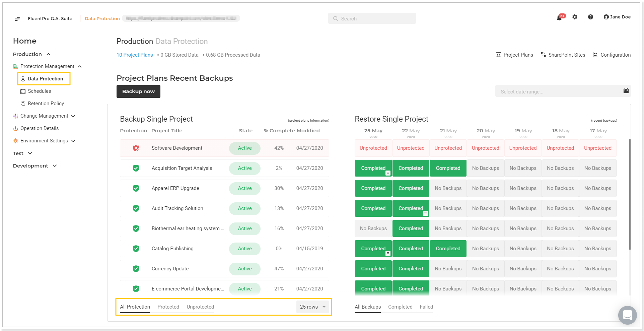Viewport: 644px width, 331px height.
Task: Expand the Change Management chevron
Action: coord(73,116)
